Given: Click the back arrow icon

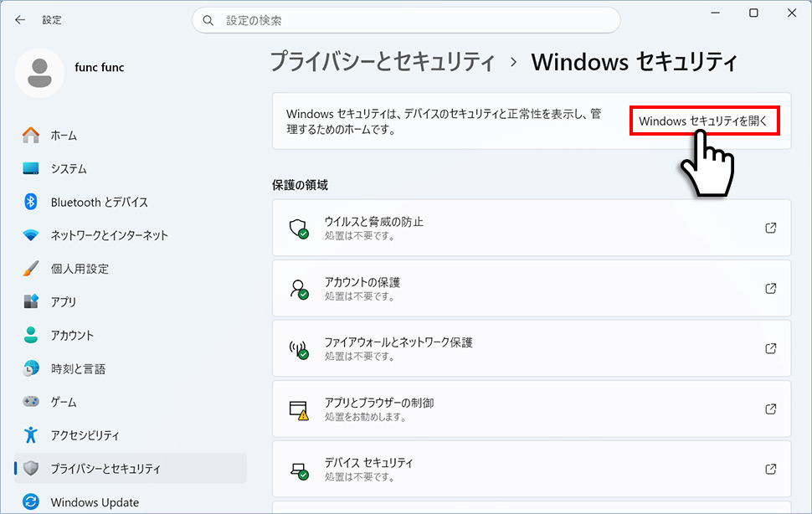Looking at the screenshot, I should coord(20,20).
